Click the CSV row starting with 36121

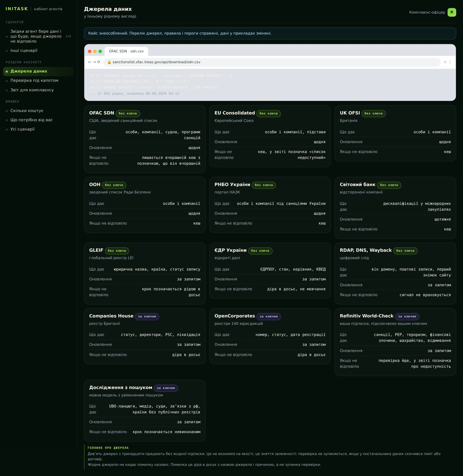point(162,76)
